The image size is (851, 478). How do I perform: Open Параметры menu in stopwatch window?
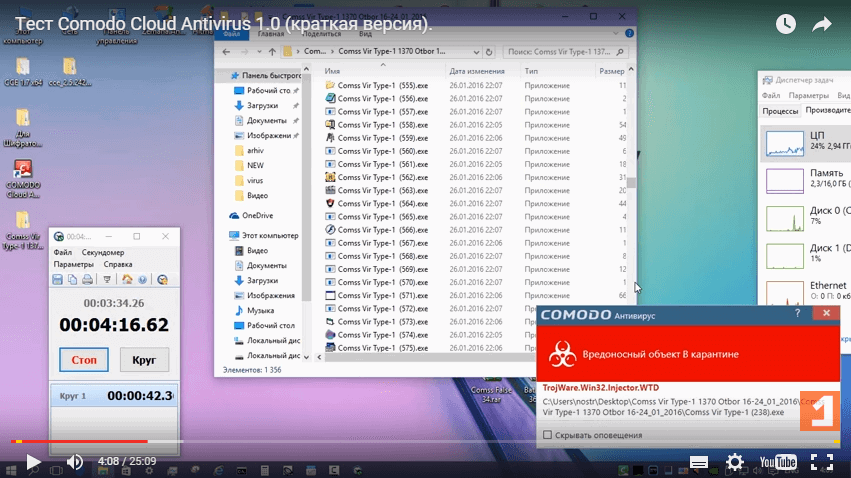[73, 264]
